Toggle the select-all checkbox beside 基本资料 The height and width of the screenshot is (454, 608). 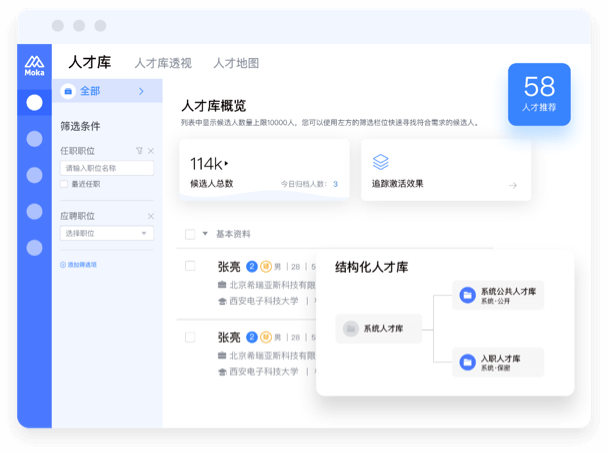pyautogui.click(x=190, y=234)
